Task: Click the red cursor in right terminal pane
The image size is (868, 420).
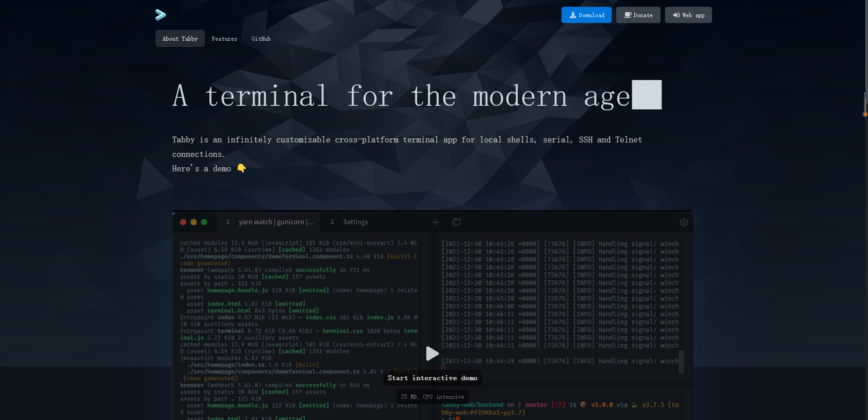Action: click(443, 368)
